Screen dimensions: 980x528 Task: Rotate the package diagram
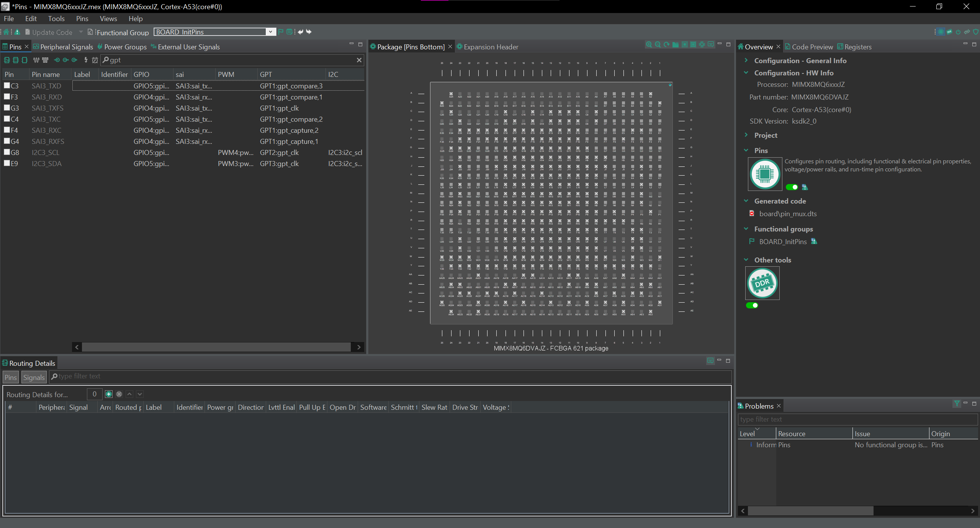666,45
